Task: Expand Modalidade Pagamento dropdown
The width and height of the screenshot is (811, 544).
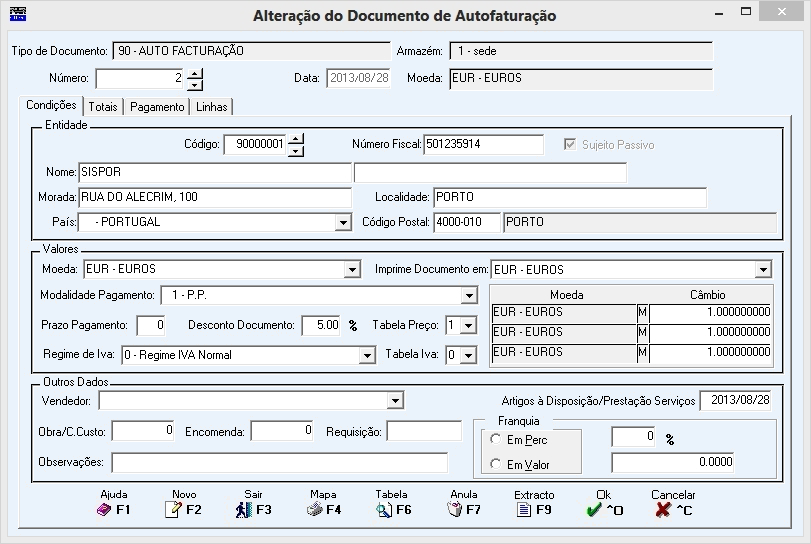Action: click(469, 295)
